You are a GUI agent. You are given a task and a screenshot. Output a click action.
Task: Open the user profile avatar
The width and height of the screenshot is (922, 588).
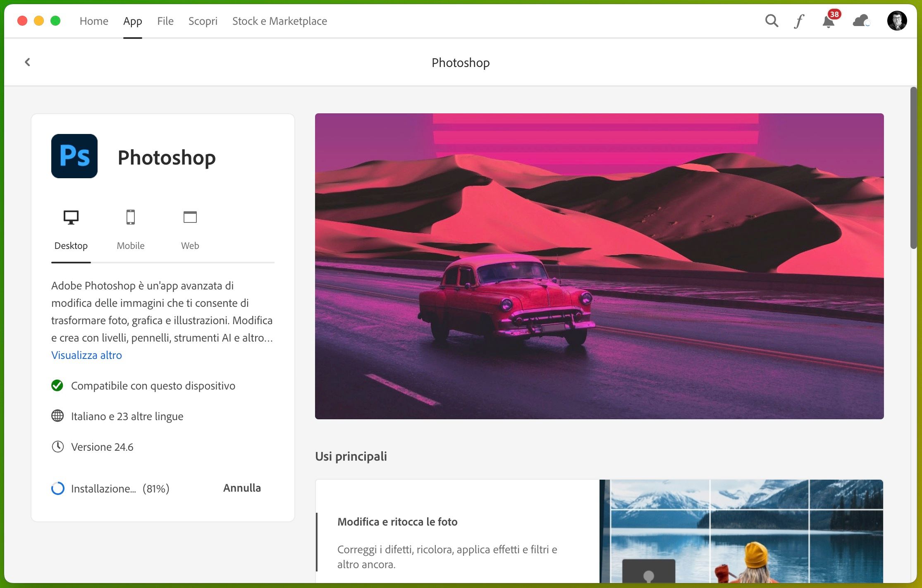pos(897,21)
